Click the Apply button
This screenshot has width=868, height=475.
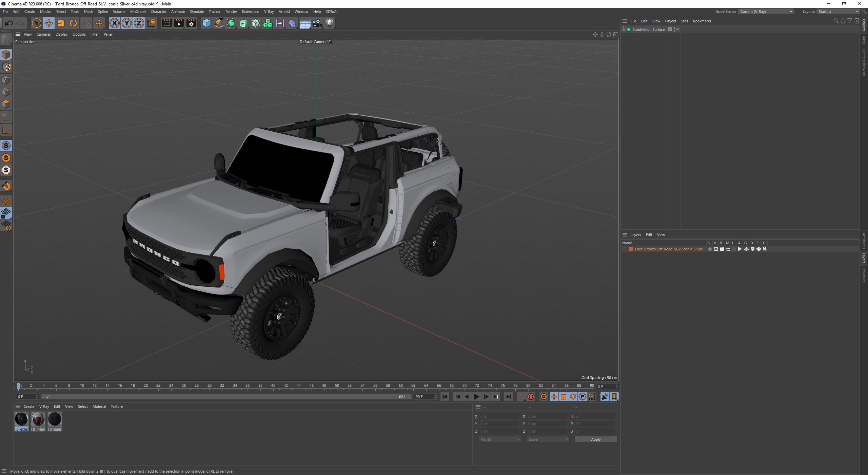point(595,439)
